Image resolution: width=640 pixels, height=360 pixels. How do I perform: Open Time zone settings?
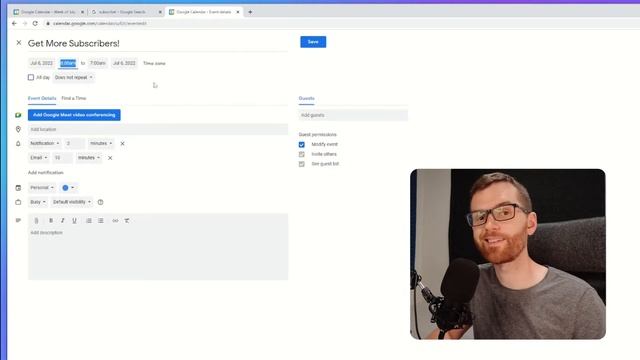pyautogui.click(x=154, y=63)
